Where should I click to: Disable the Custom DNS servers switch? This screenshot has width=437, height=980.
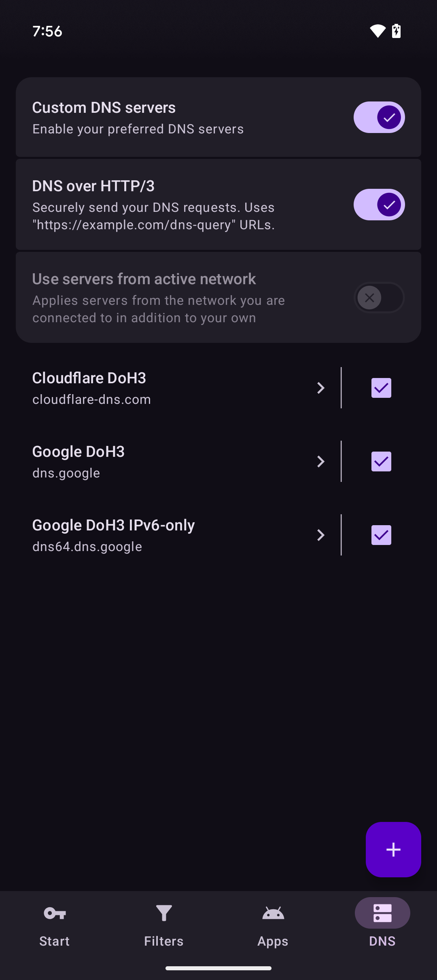point(379,117)
